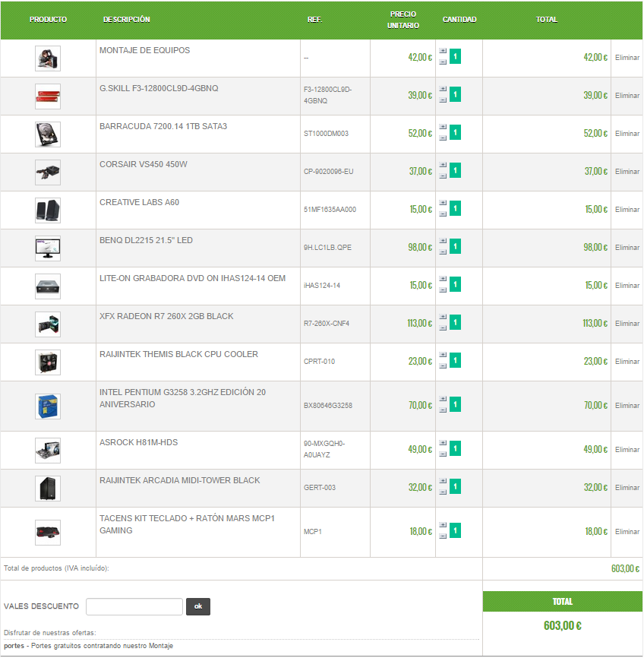Remove RAIJINTEK THEMIS cooler from cart

[627, 362]
